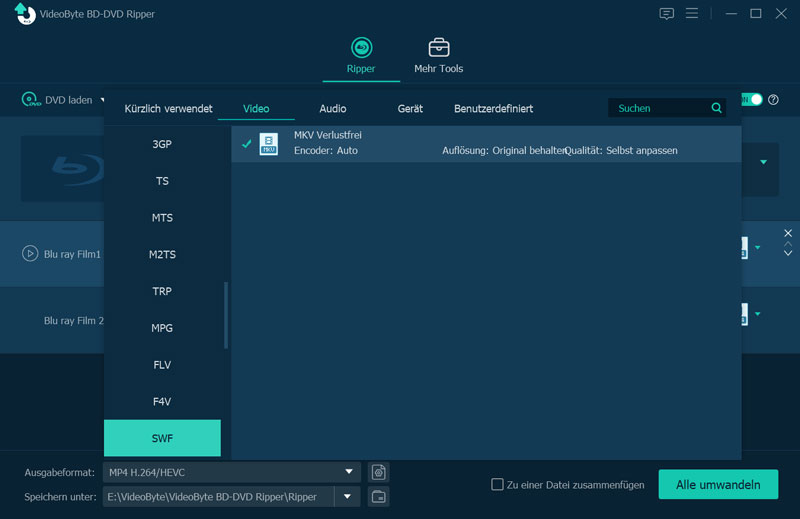Open the DVD laden dropdown arrow
This screenshot has height=519, width=800.
103,100
